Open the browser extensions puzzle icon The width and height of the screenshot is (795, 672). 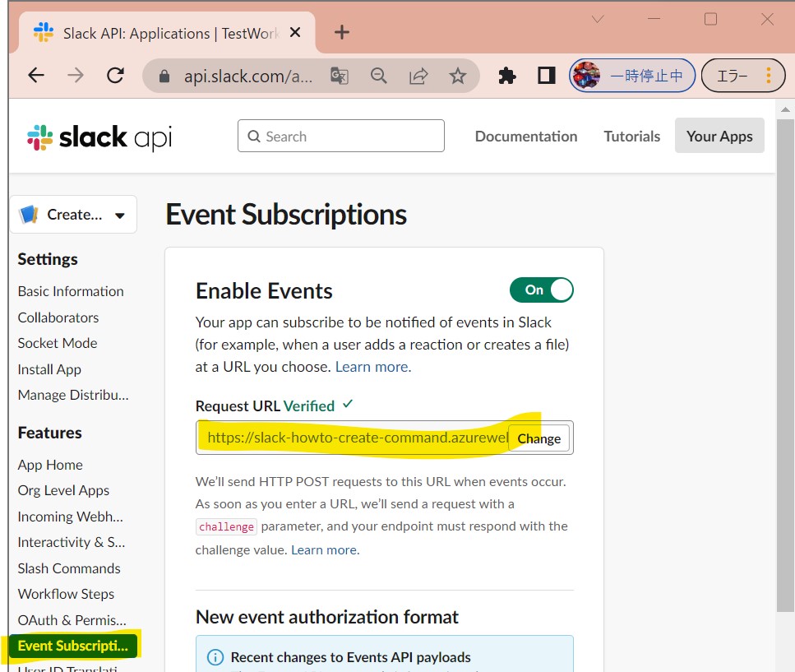click(507, 76)
